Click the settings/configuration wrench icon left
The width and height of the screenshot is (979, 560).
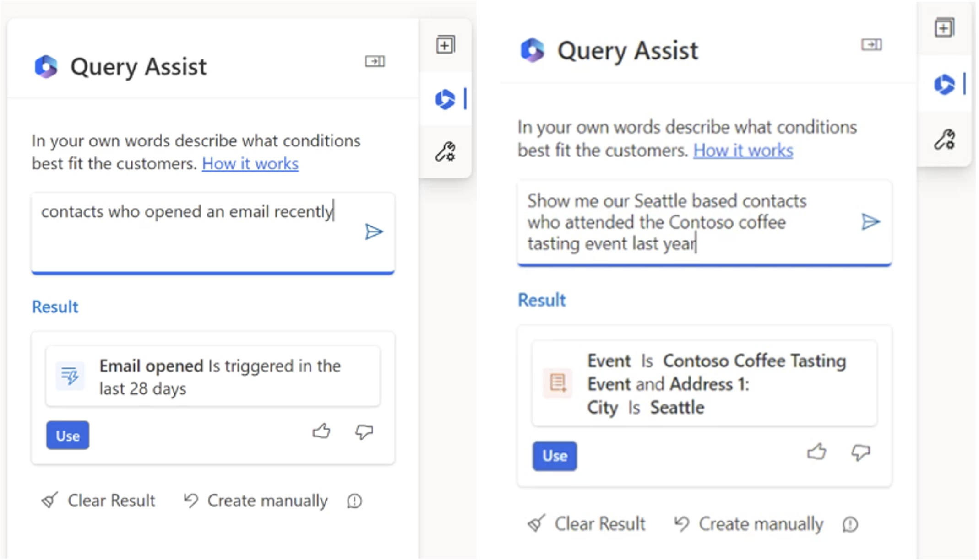pos(445,151)
